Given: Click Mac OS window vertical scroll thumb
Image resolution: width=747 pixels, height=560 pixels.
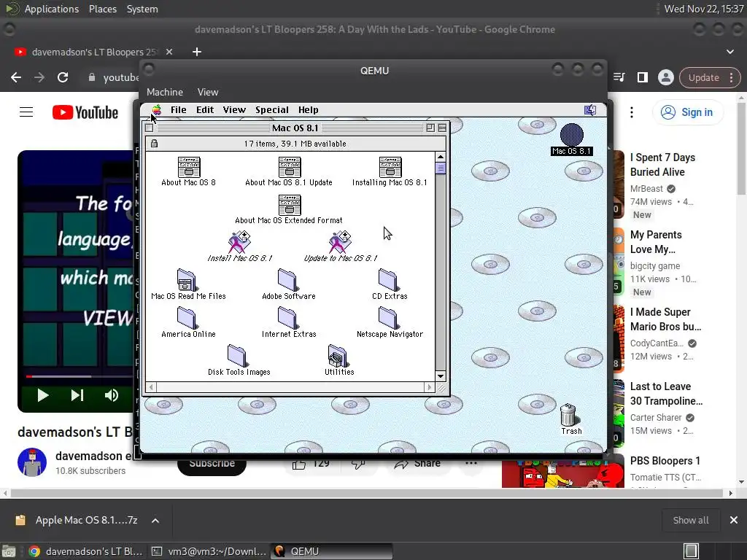Looking at the screenshot, I should coord(440,168).
